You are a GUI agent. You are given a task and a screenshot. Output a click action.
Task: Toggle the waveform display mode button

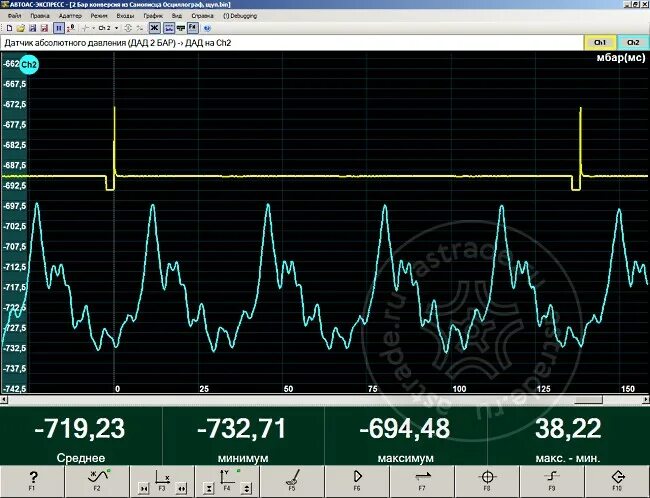click(169, 28)
